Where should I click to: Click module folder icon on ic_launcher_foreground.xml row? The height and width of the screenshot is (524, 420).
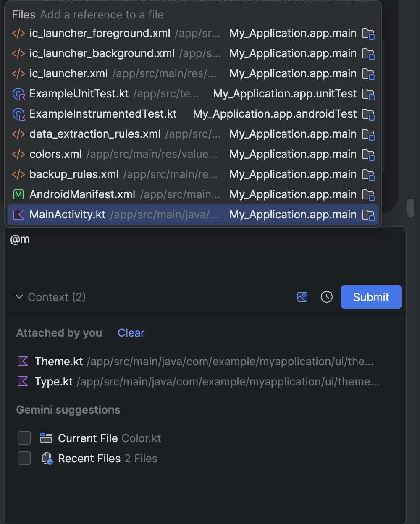368,34
